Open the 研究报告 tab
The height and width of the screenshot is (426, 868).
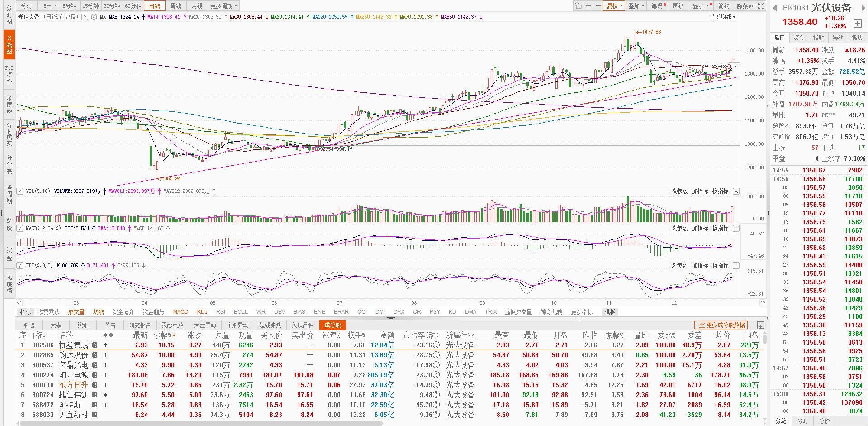click(x=140, y=325)
